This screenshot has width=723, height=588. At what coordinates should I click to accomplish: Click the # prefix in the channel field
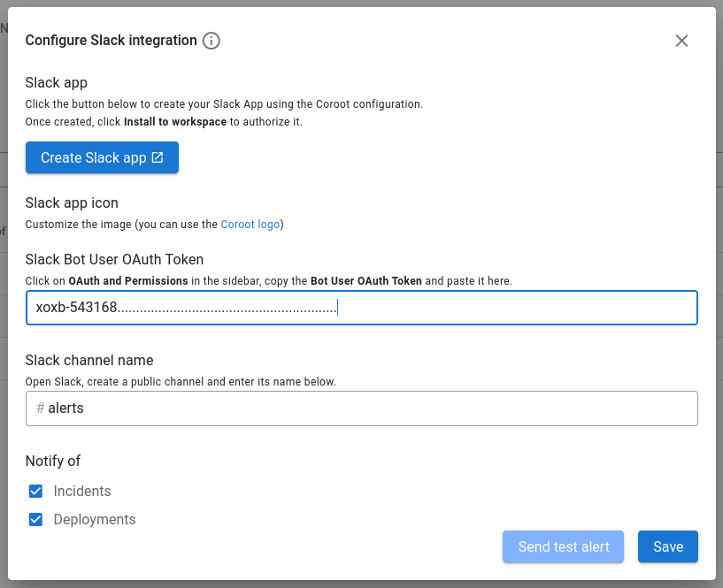(x=40, y=409)
